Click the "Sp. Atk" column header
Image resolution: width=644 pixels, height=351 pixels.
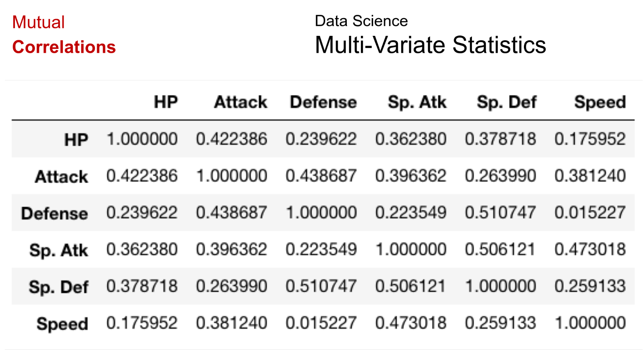[x=417, y=102]
